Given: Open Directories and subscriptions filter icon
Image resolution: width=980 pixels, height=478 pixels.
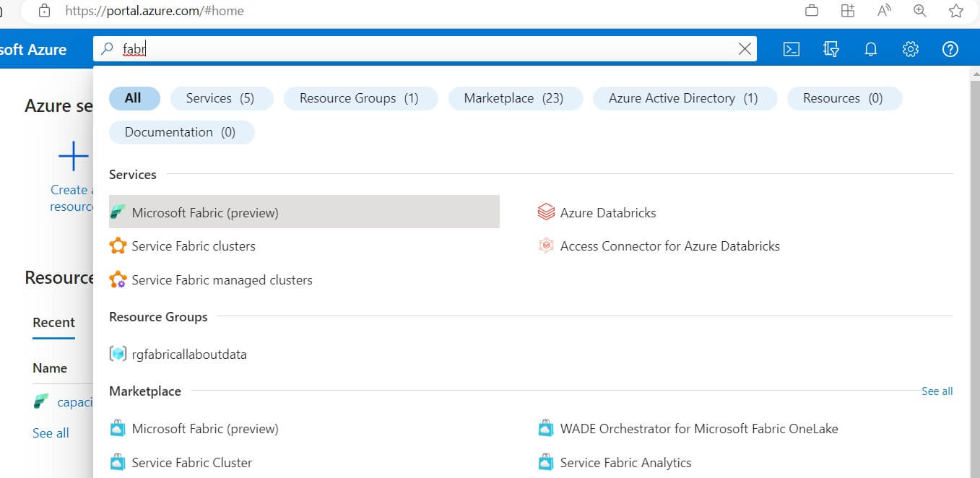Looking at the screenshot, I should pos(831,49).
